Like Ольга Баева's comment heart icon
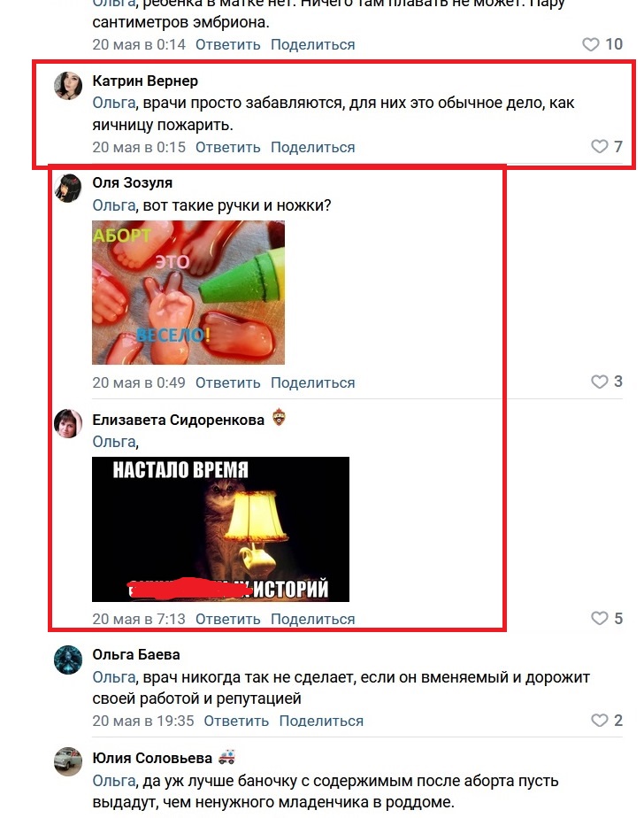The image size is (644, 818). (x=599, y=721)
